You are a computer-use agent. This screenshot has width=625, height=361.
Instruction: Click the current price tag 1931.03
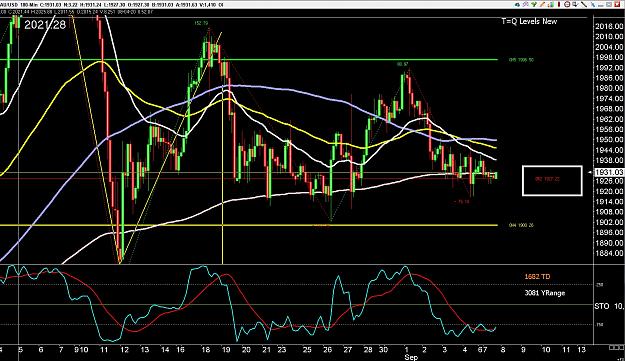point(608,172)
